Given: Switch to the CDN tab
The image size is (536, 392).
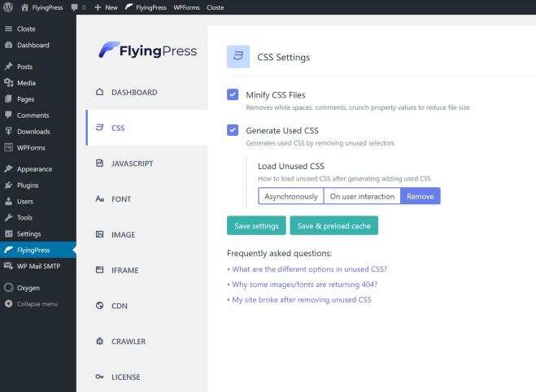Looking at the screenshot, I should pos(147,306).
